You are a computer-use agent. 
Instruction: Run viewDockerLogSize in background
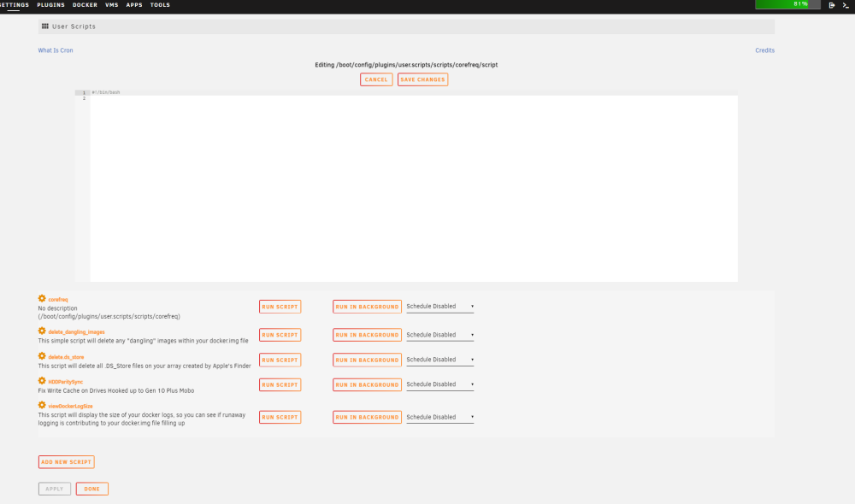tap(367, 418)
